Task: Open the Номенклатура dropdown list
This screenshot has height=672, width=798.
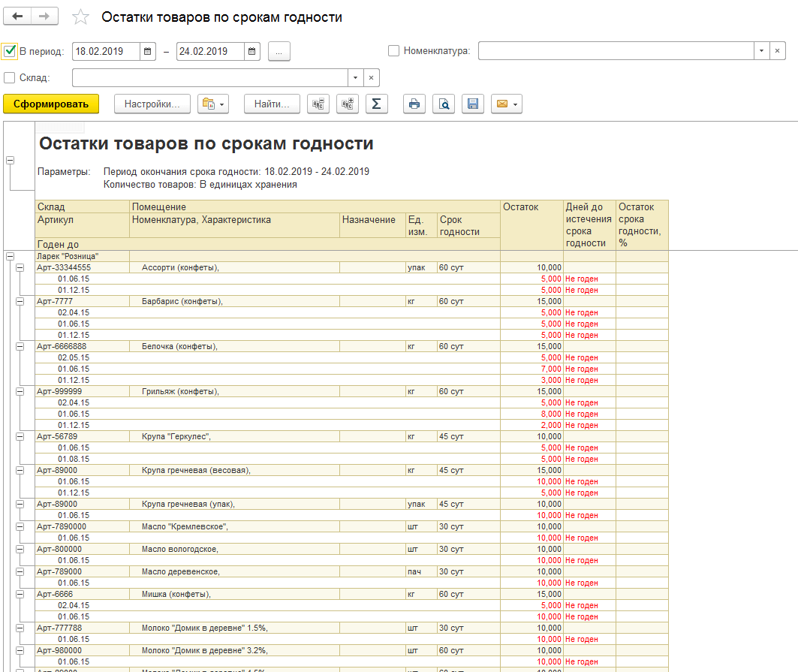Action: click(761, 51)
